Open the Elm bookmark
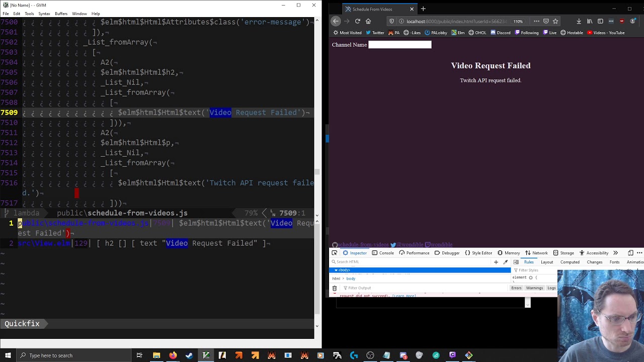 click(457, 33)
